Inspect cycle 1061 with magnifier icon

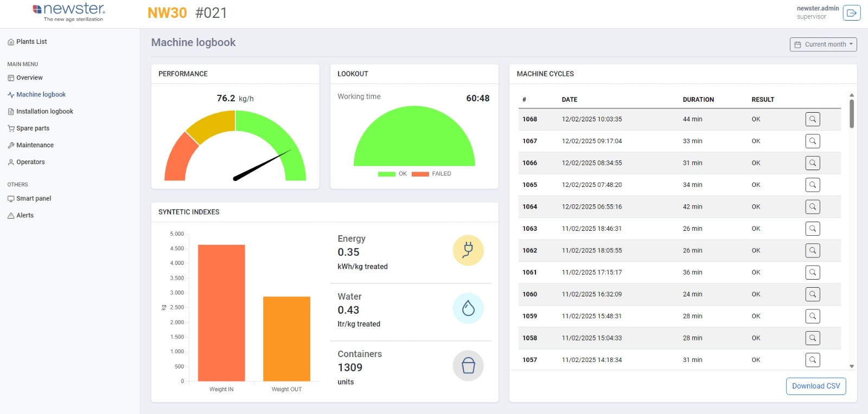812,273
